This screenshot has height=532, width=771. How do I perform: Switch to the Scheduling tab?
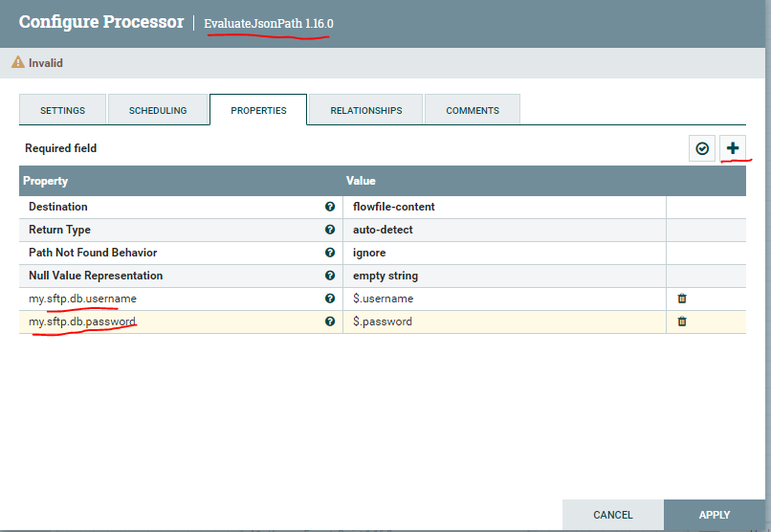pyautogui.click(x=158, y=110)
